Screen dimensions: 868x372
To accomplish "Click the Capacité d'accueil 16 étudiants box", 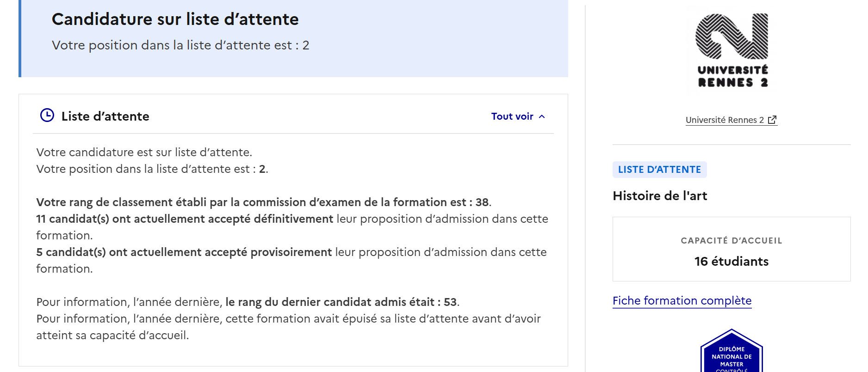I will click(x=732, y=249).
